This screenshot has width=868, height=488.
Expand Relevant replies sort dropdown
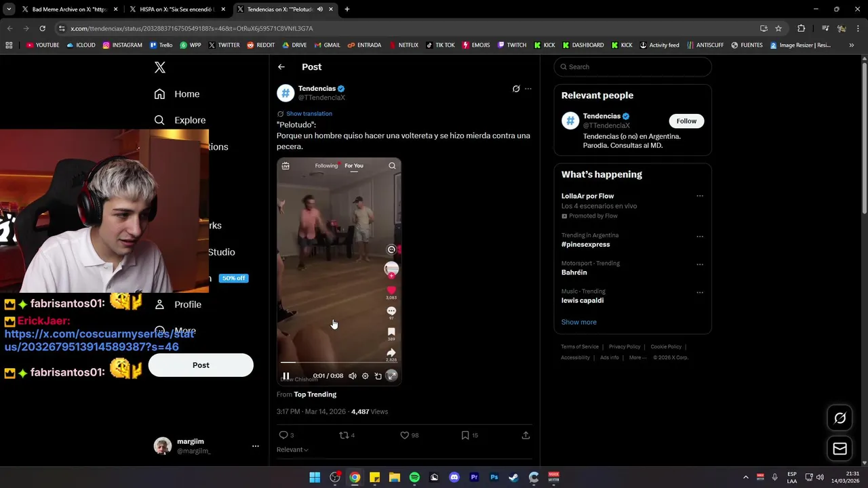click(292, 450)
